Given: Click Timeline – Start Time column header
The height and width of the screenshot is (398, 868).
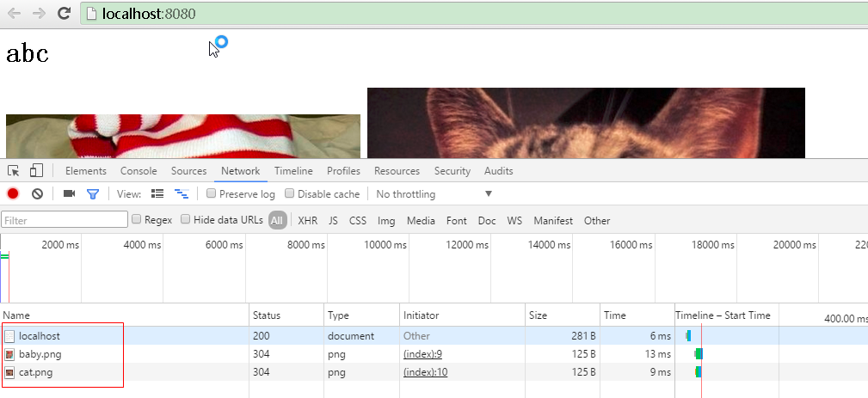Looking at the screenshot, I should (723, 315).
